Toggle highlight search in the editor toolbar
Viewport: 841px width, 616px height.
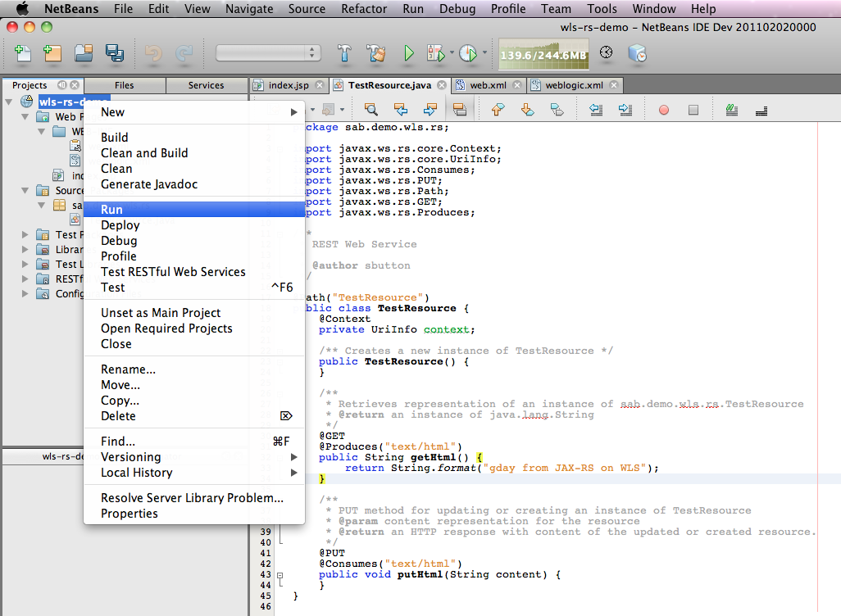coord(461,108)
